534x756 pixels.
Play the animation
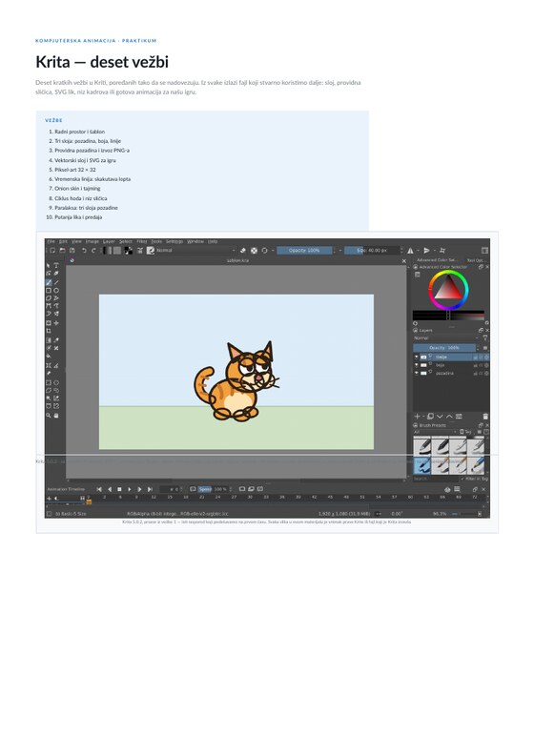(x=130, y=489)
